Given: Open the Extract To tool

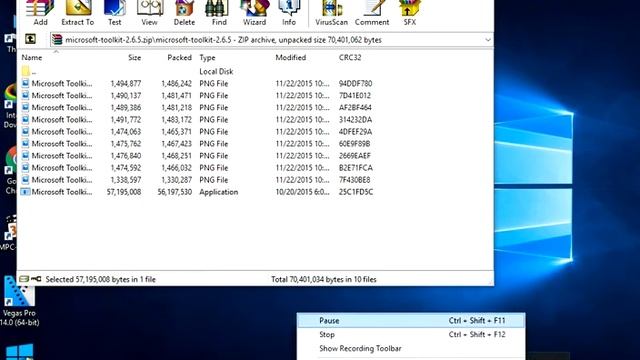Looking at the screenshot, I should tap(78, 13).
